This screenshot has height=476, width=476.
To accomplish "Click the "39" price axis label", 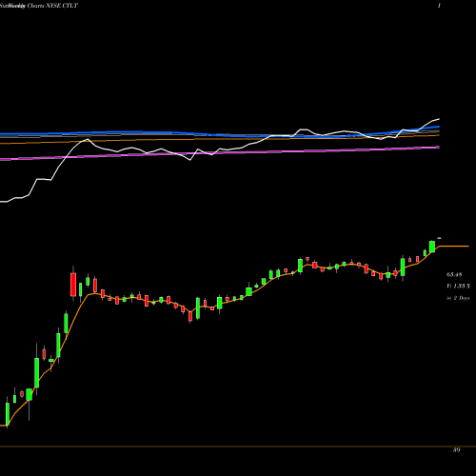I will pyautogui.click(x=456, y=450).
